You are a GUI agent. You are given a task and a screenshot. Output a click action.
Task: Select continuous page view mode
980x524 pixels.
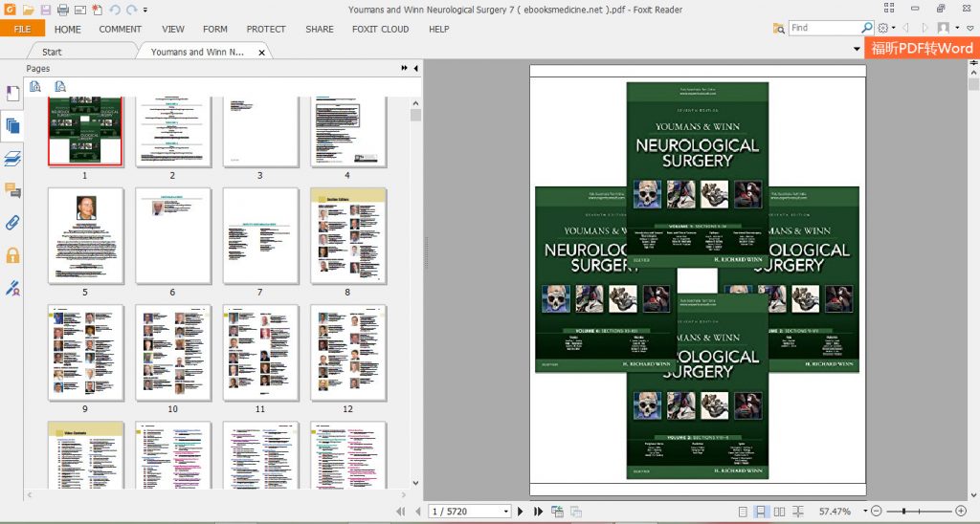pos(760,511)
